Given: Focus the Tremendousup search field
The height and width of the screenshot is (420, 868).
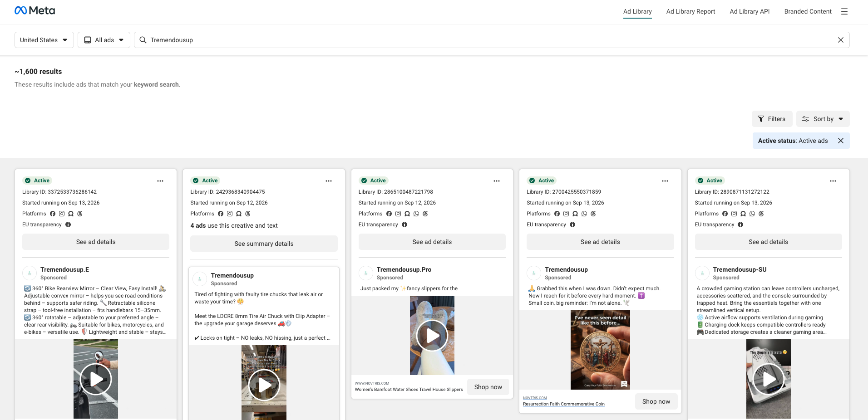Looking at the screenshot, I should [492, 40].
